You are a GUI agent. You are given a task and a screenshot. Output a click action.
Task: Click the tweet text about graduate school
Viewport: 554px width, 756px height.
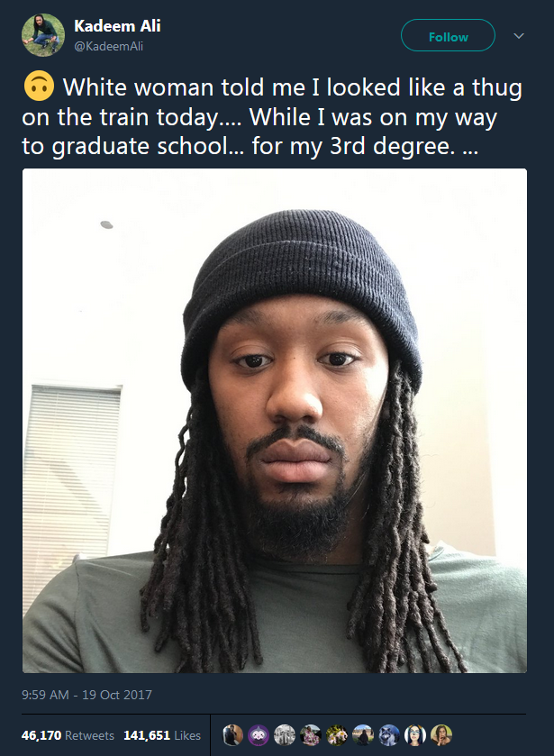272,116
